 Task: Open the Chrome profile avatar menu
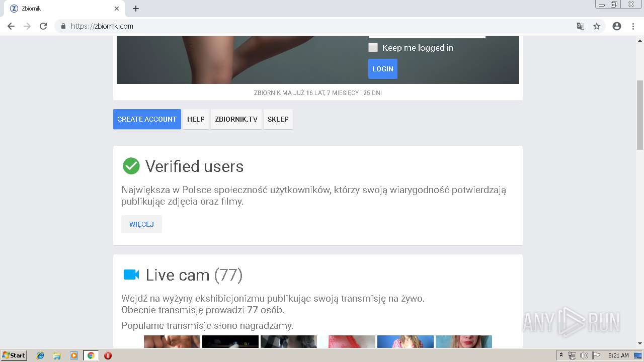[x=617, y=26]
